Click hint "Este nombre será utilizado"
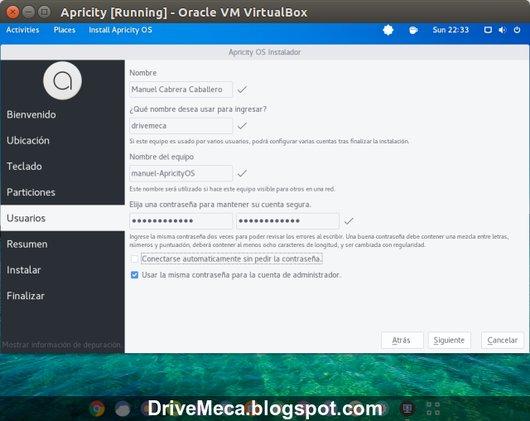Image resolution: width=530 pixels, height=421 pixels. click(232, 189)
